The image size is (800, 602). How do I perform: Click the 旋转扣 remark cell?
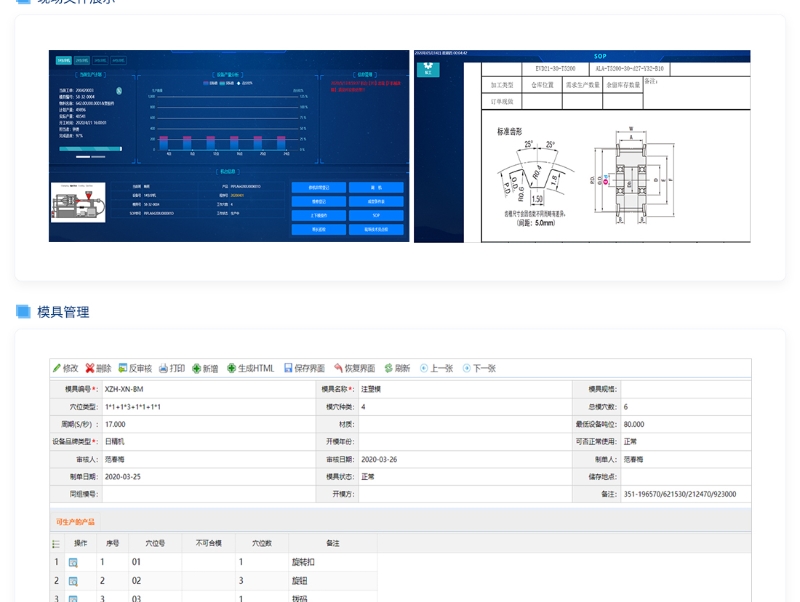click(333, 562)
